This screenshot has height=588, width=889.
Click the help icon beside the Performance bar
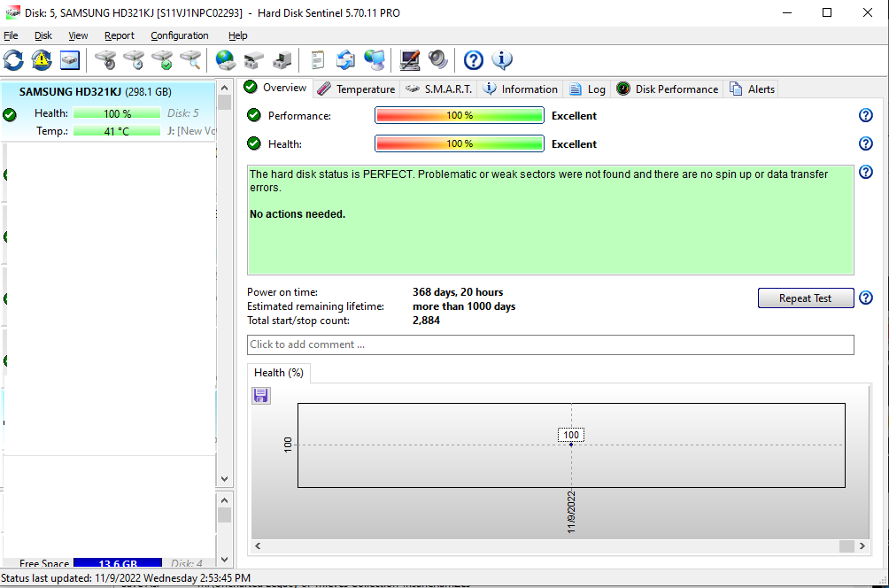pyautogui.click(x=866, y=115)
